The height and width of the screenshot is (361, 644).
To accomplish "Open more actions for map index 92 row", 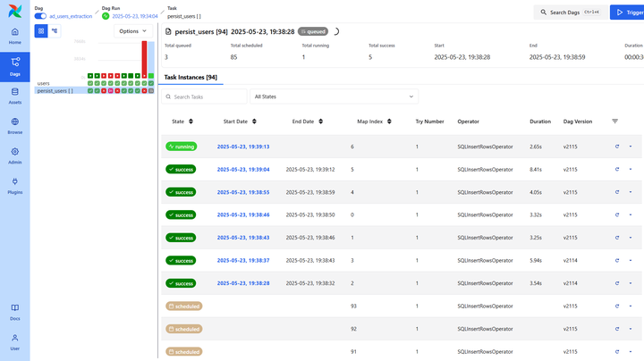I will [x=631, y=329].
